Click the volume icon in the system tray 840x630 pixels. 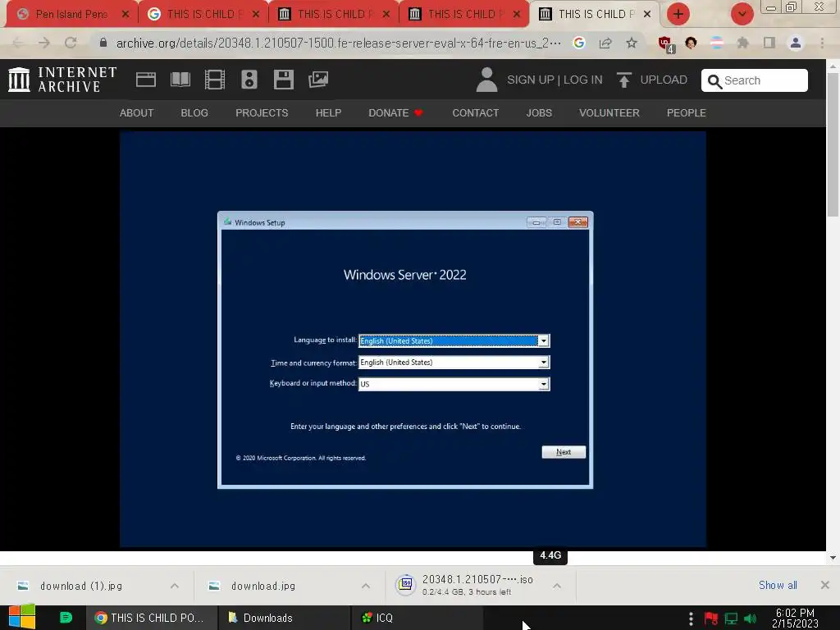coord(750,619)
